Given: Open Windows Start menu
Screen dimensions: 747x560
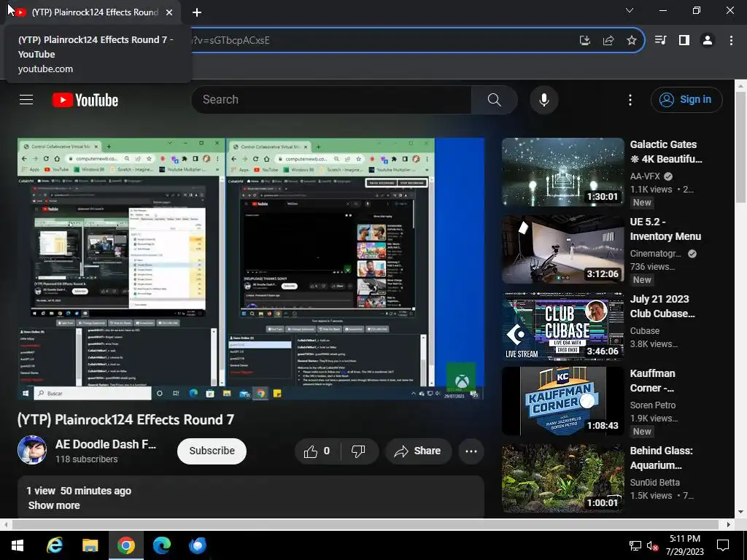Looking at the screenshot, I should 18,545.
